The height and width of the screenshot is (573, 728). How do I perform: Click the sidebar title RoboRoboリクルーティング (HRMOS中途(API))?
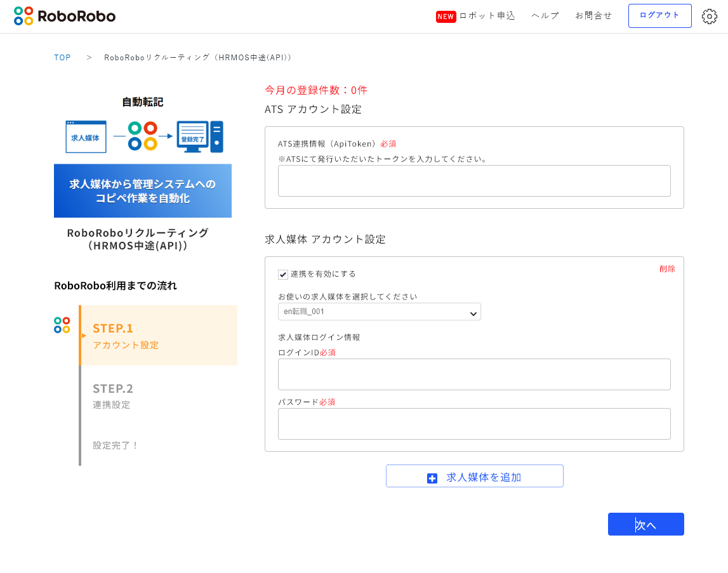[138, 239]
